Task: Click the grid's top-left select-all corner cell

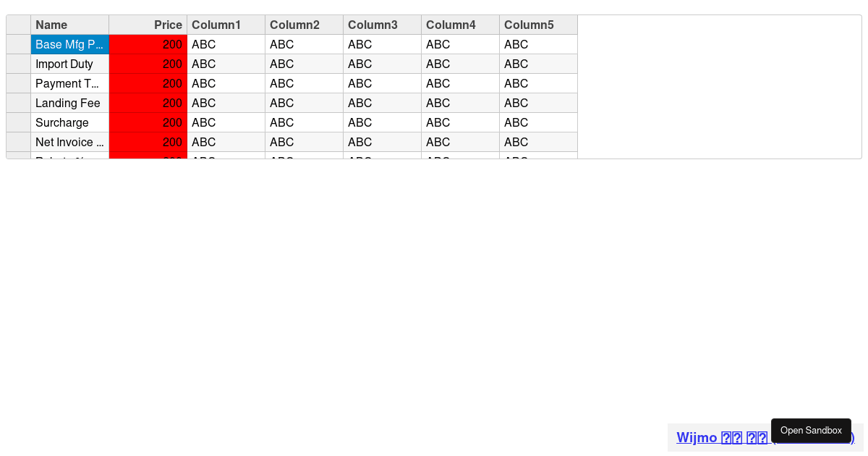Action: (18, 25)
